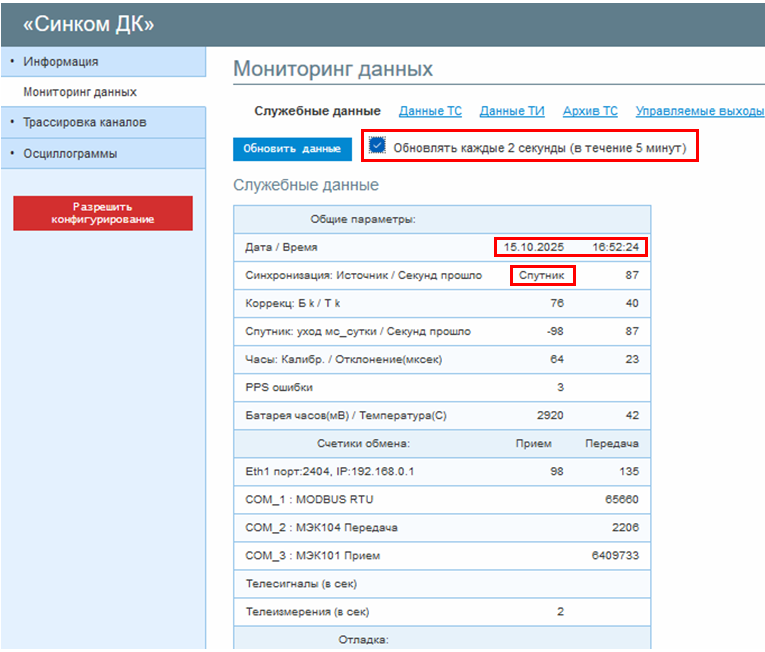Go to the Данные ТИ tab
The width and height of the screenshot is (765, 652).
point(512,111)
